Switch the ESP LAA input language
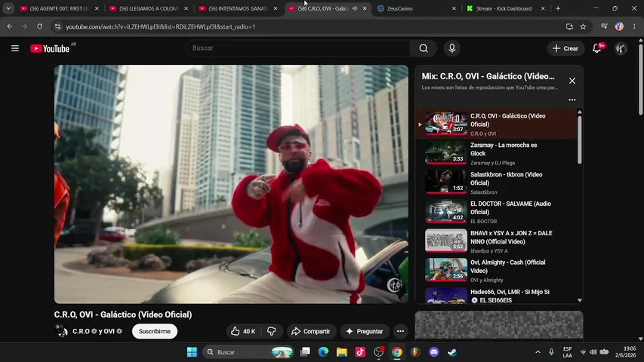 [x=567, y=352]
